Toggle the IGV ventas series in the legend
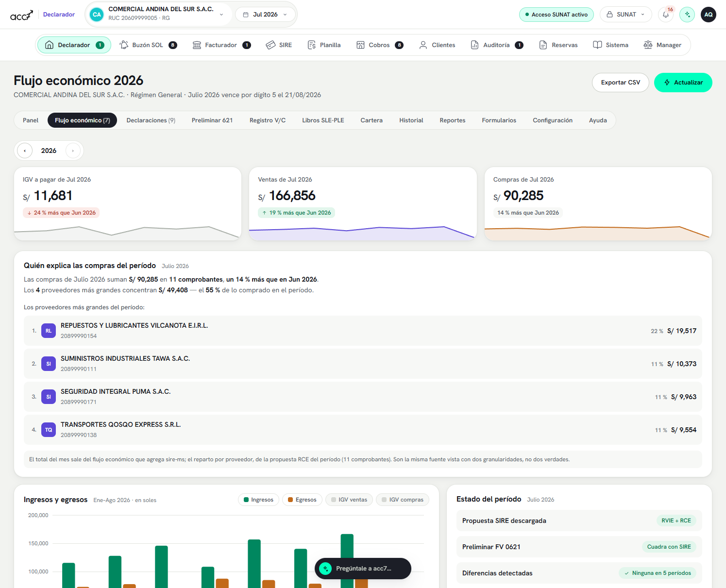726x588 pixels. (x=349, y=500)
